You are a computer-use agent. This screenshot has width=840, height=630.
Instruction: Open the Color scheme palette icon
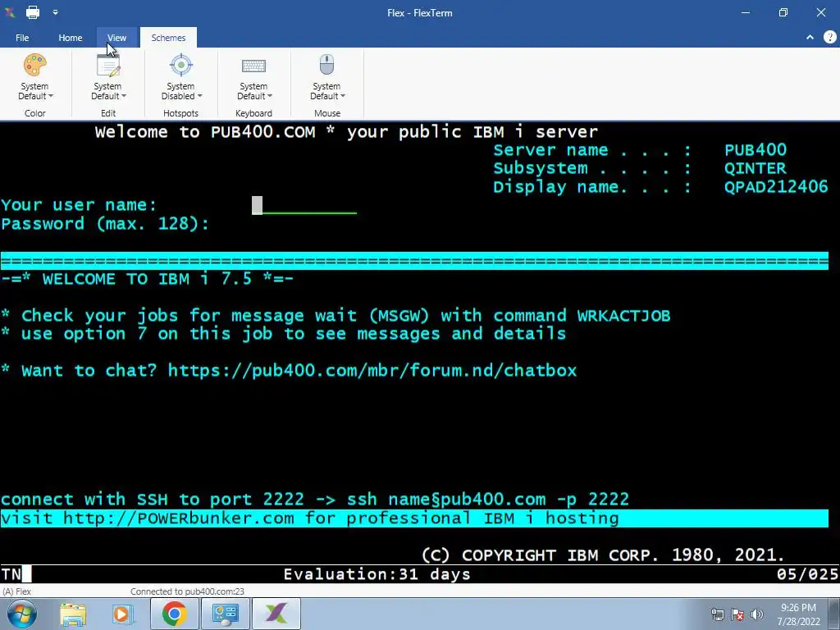click(34, 66)
